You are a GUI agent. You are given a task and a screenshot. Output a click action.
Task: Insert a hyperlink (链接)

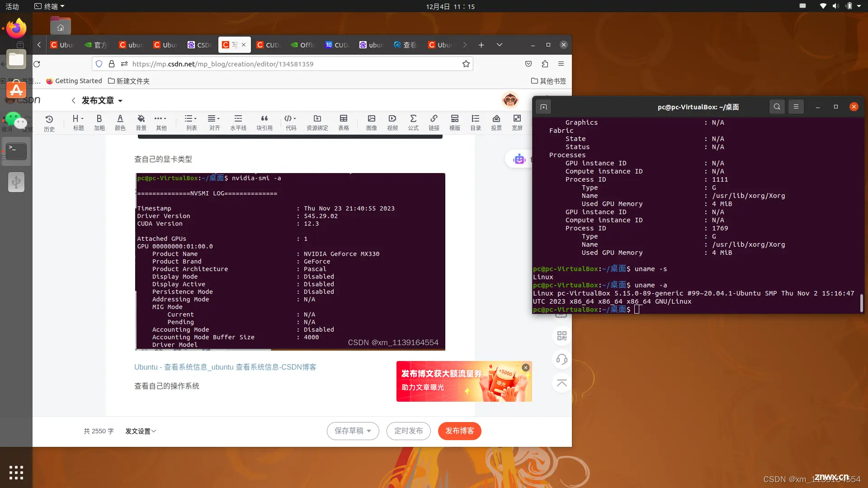(x=434, y=123)
